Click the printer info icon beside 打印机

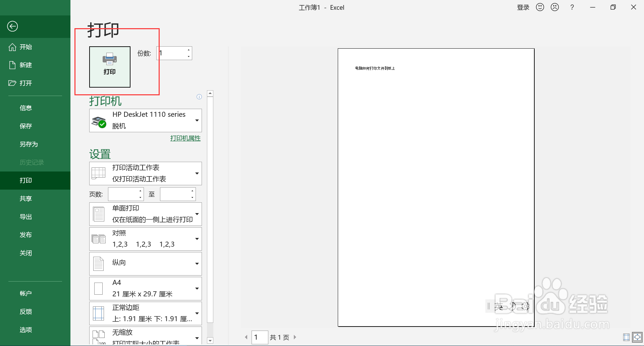tap(199, 97)
